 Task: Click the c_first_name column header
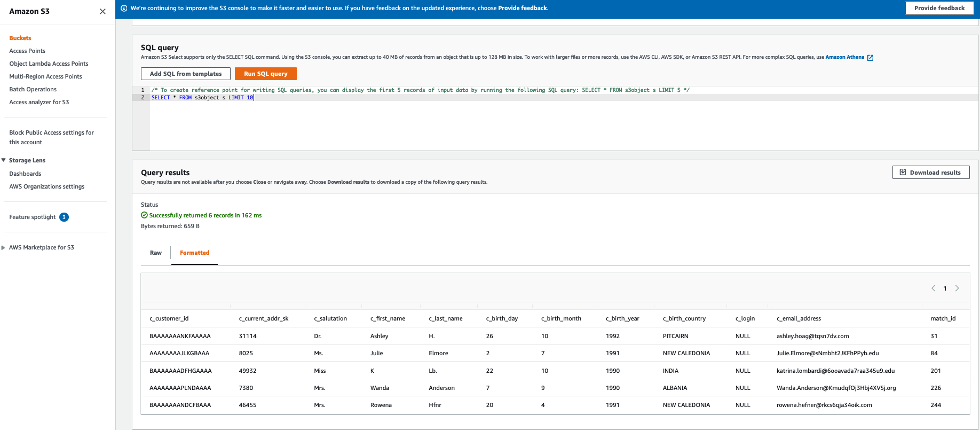pyautogui.click(x=388, y=318)
